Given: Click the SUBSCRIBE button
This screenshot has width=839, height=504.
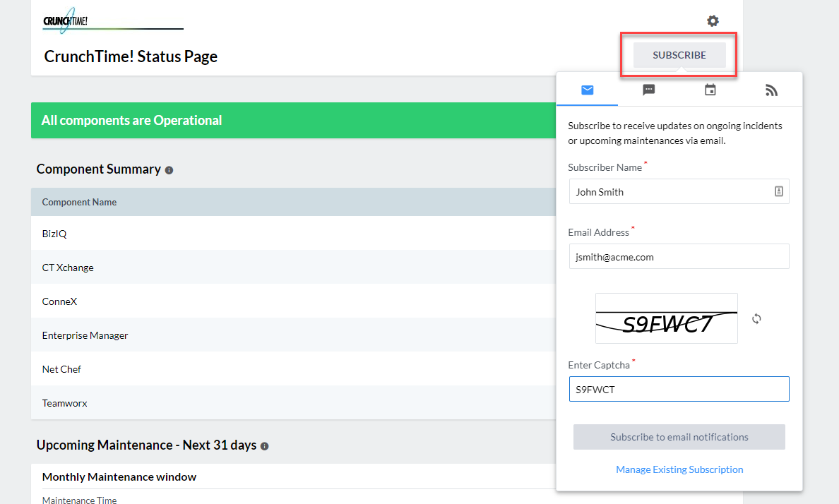Looking at the screenshot, I should [x=678, y=54].
